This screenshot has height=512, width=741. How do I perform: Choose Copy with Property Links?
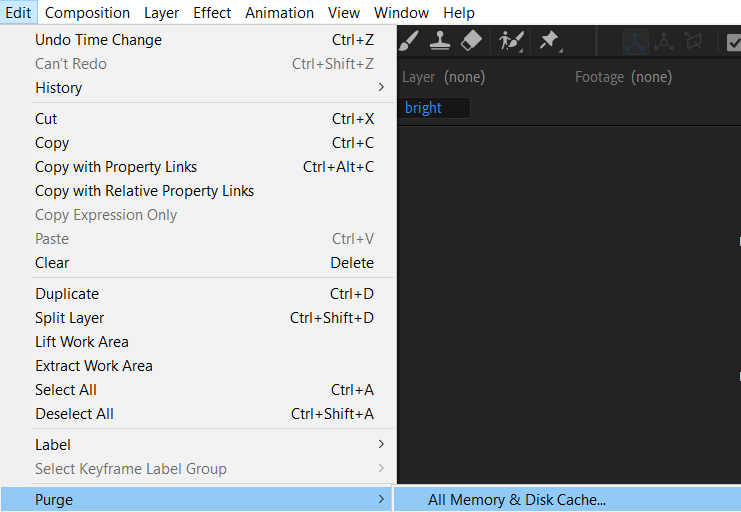pos(116,167)
